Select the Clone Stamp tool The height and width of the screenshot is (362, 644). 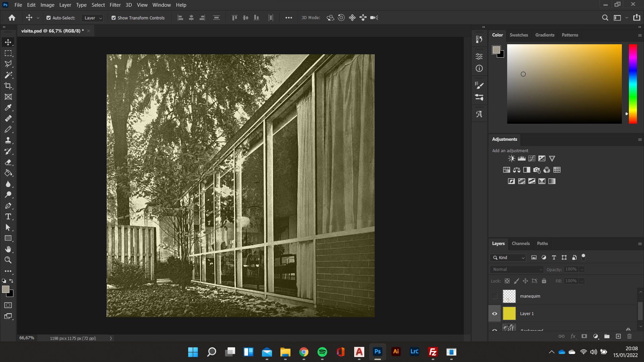pos(8,140)
